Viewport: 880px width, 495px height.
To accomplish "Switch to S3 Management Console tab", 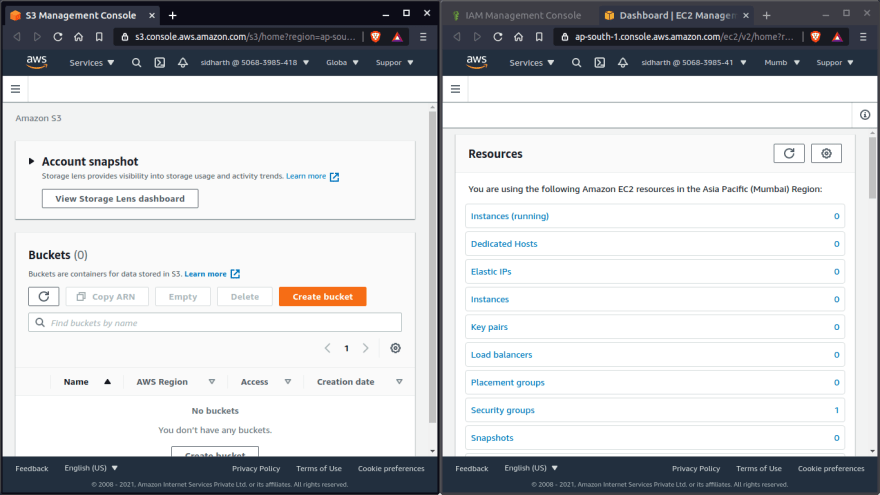I will pyautogui.click(x=81, y=15).
